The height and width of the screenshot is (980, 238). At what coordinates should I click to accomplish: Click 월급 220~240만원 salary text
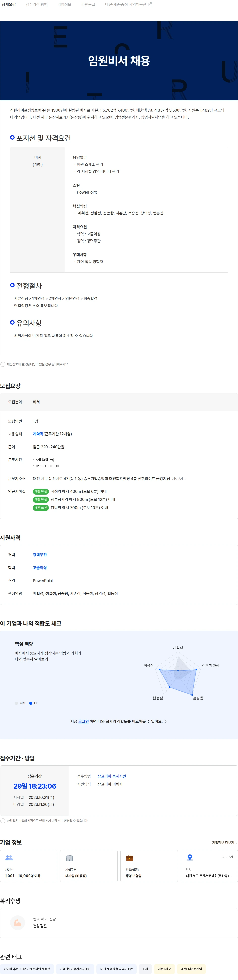[49, 447]
